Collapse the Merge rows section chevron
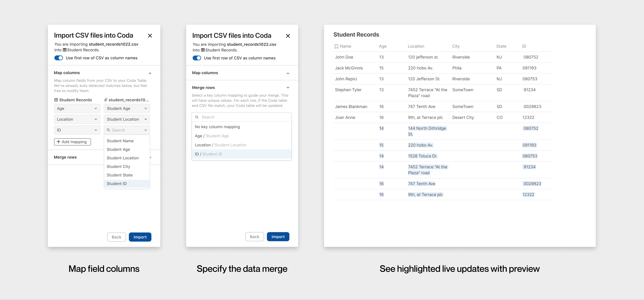Screen dimensions: 644x300 (288, 88)
